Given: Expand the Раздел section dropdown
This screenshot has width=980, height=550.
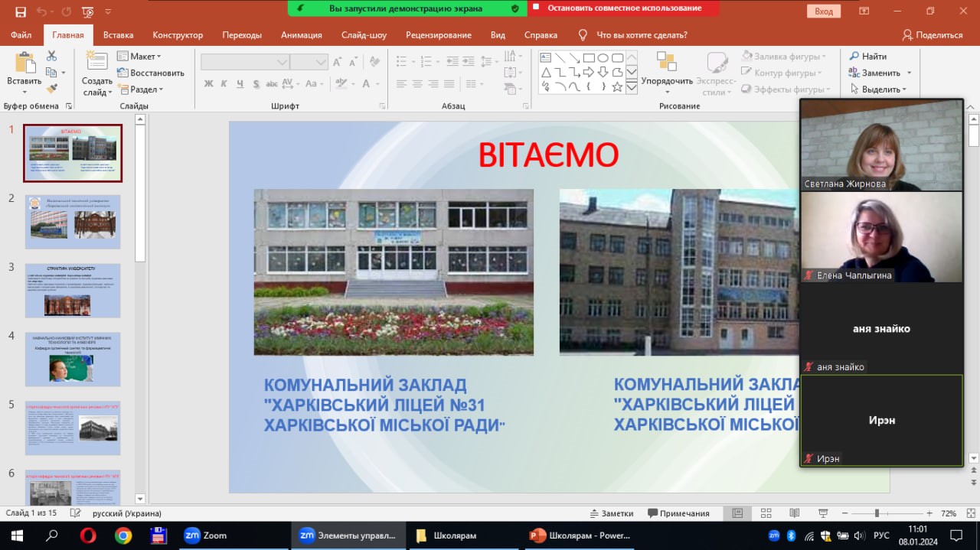Looking at the screenshot, I should [139, 89].
